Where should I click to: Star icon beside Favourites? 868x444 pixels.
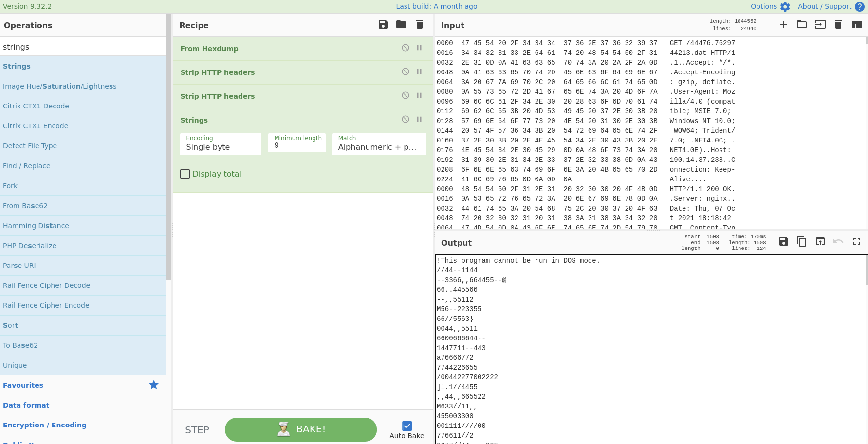[x=154, y=385]
